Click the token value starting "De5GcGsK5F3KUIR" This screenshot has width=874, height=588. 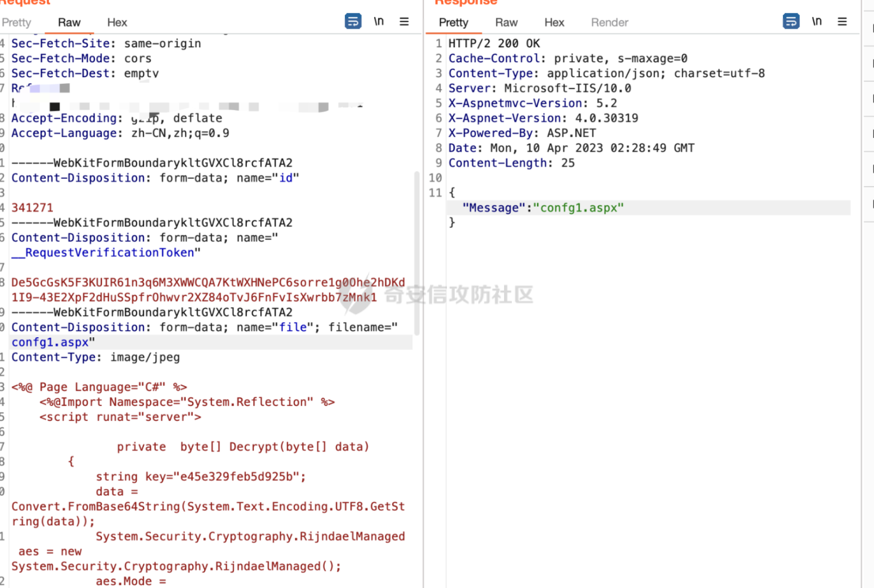208,290
